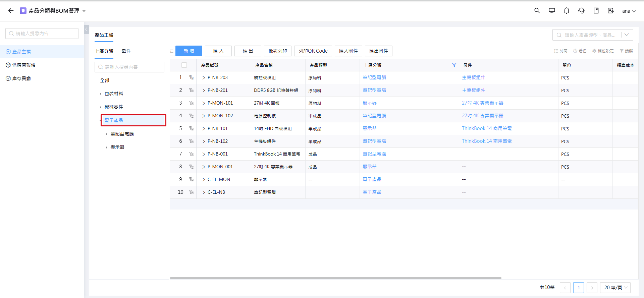Click the app logo beside 產品分類與BOM管理

(23, 11)
